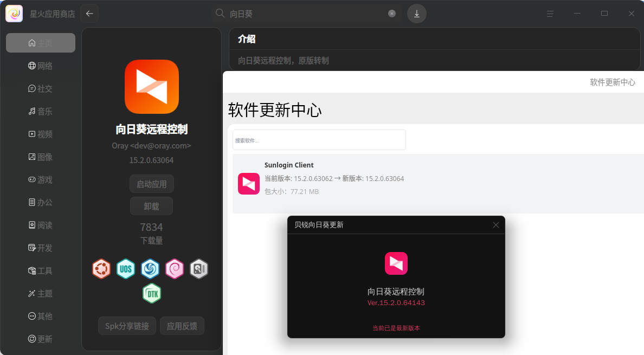Click the 搜索软件 field in update center
This screenshot has height=355, width=644.
pyautogui.click(x=319, y=140)
